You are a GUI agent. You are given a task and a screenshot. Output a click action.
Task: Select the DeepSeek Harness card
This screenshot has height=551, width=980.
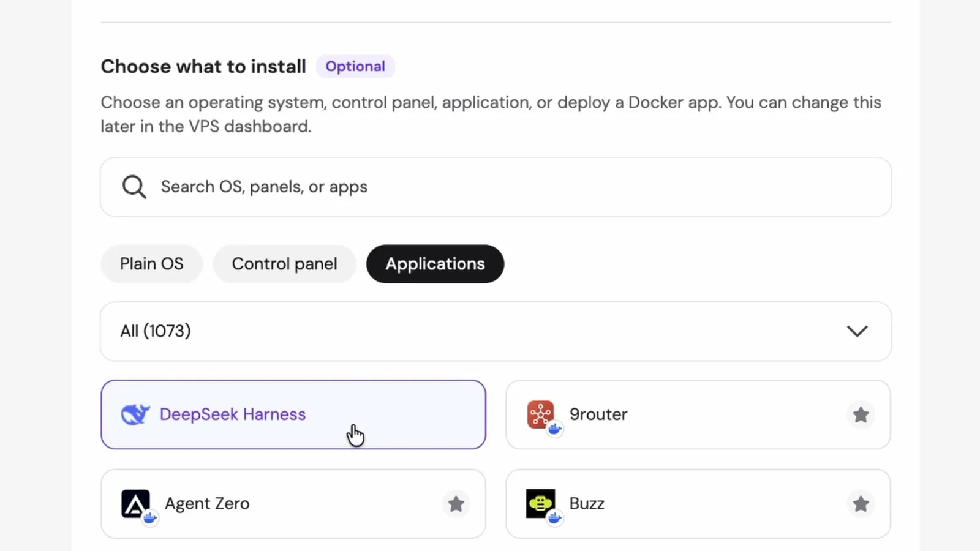pyautogui.click(x=293, y=414)
